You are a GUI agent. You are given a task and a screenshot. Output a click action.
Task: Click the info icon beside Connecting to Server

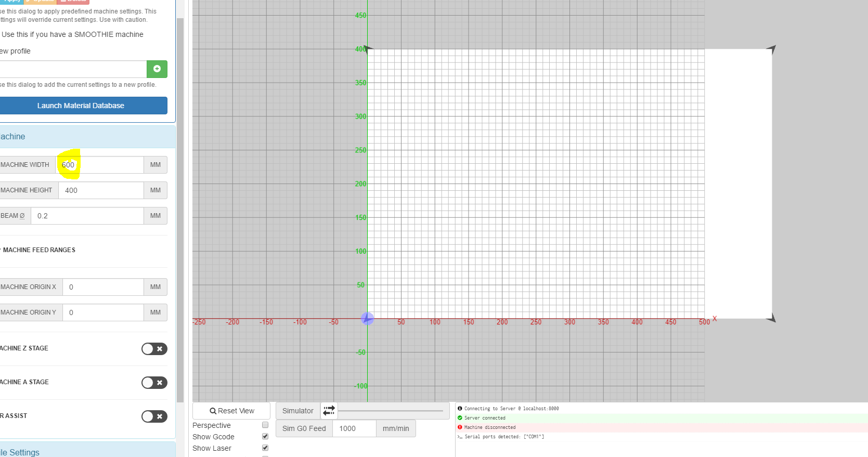460,409
